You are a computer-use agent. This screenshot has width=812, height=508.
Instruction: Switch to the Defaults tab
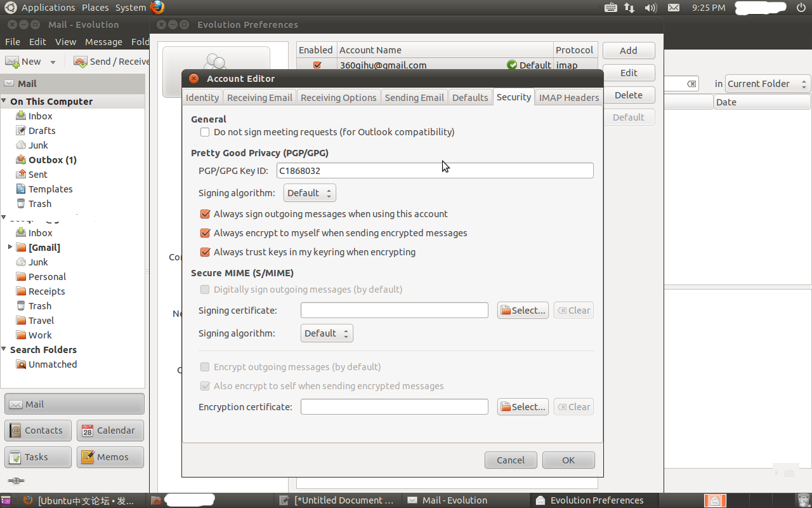click(x=470, y=98)
